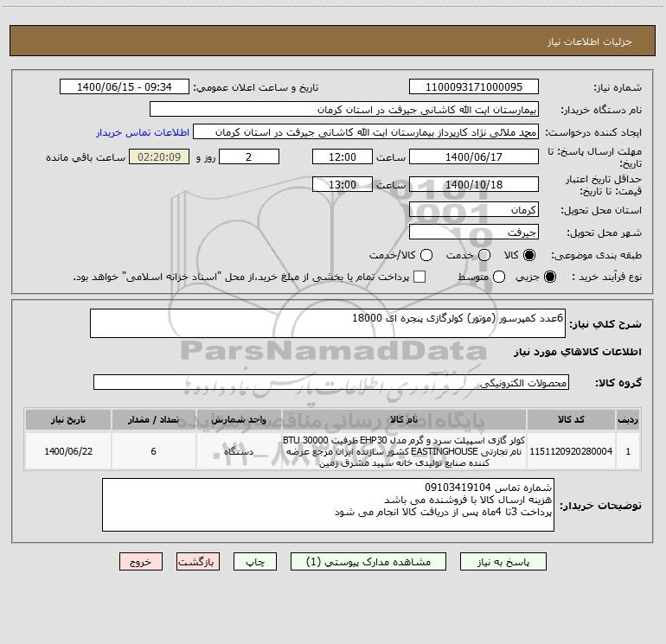Click the response deadline date 1400/06/17
This screenshot has height=644, width=666.
point(474,156)
